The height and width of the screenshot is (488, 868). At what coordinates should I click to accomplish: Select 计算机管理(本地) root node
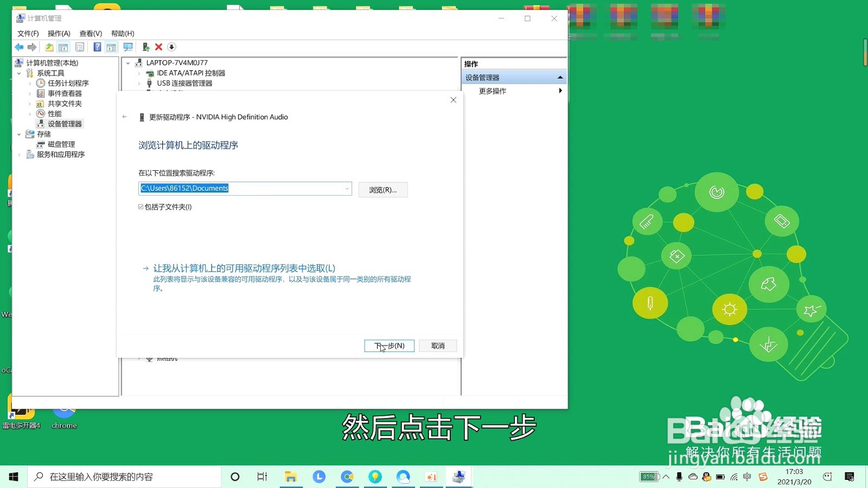52,63
